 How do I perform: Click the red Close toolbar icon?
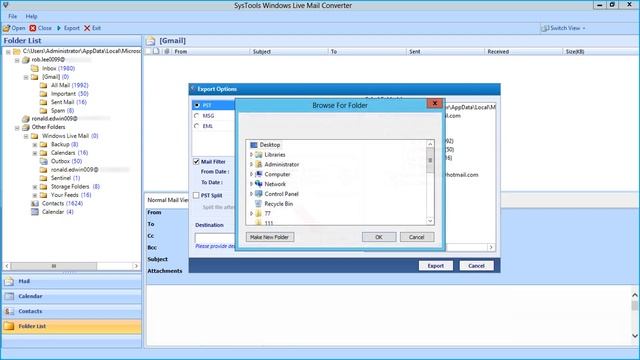click(x=33, y=28)
